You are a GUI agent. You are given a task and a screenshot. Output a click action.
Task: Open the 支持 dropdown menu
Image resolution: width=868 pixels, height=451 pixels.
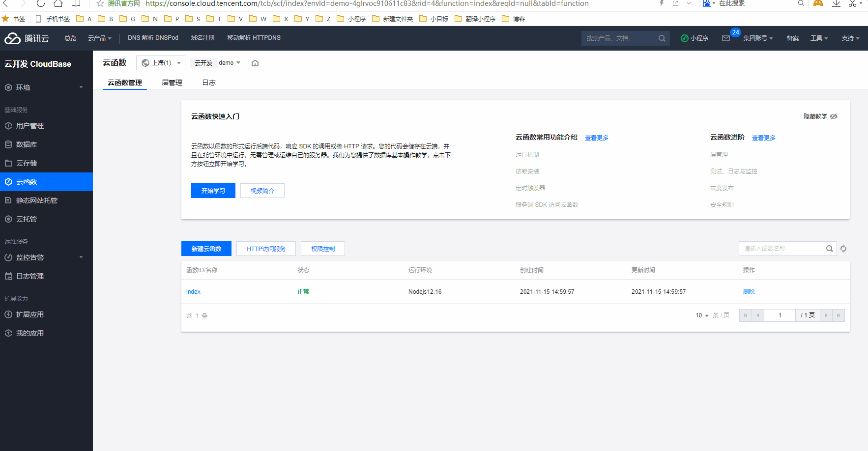click(x=851, y=38)
